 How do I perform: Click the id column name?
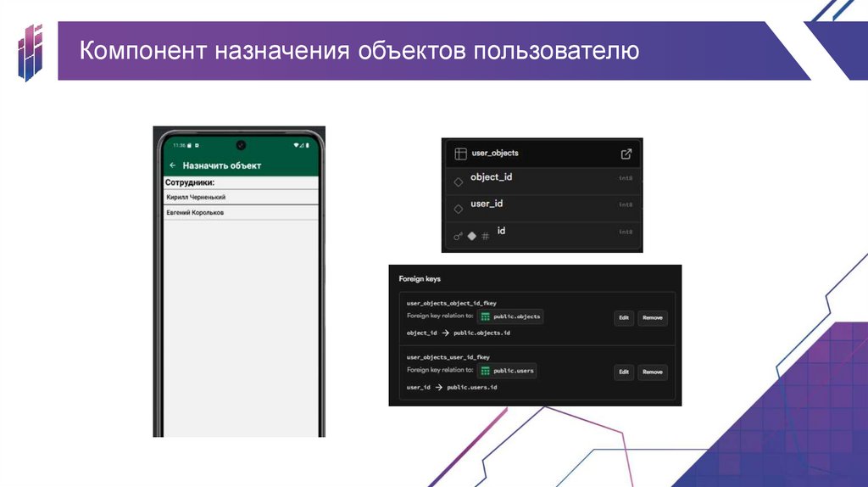[501, 231]
